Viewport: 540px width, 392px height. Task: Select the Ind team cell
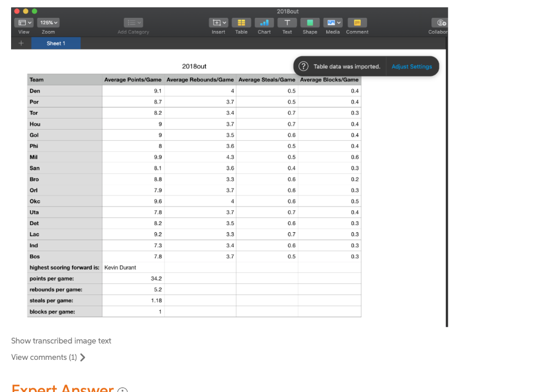pos(65,246)
